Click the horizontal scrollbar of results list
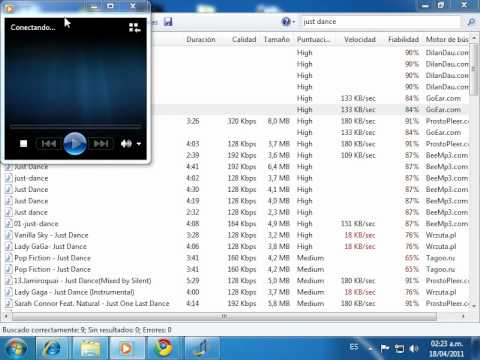The image size is (480, 360). tap(224, 316)
